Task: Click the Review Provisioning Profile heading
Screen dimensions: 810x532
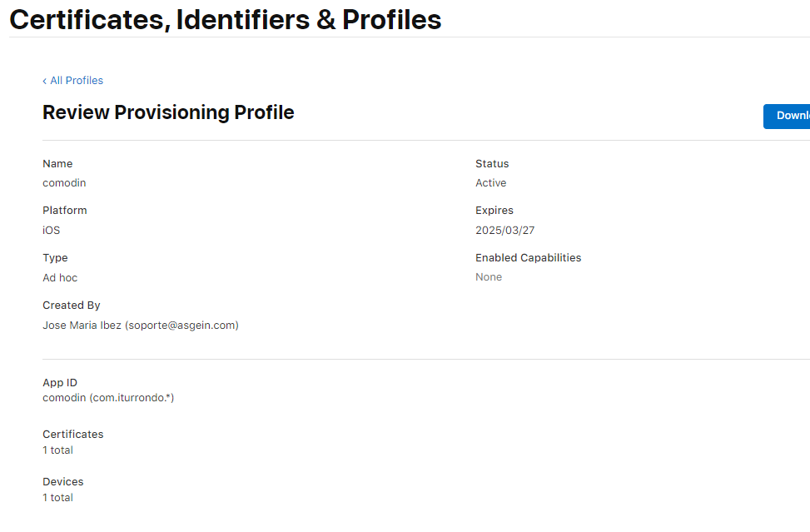Action: pos(168,112)
